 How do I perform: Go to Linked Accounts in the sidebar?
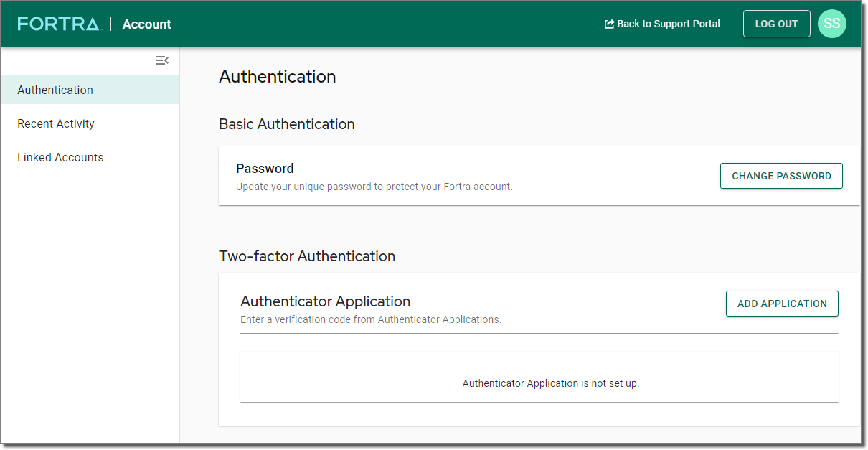[x=60, y=157]
